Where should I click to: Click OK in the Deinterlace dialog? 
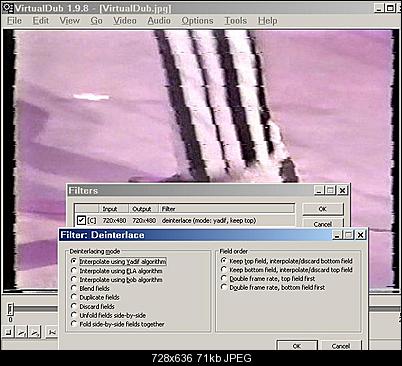tap(297, 345)
